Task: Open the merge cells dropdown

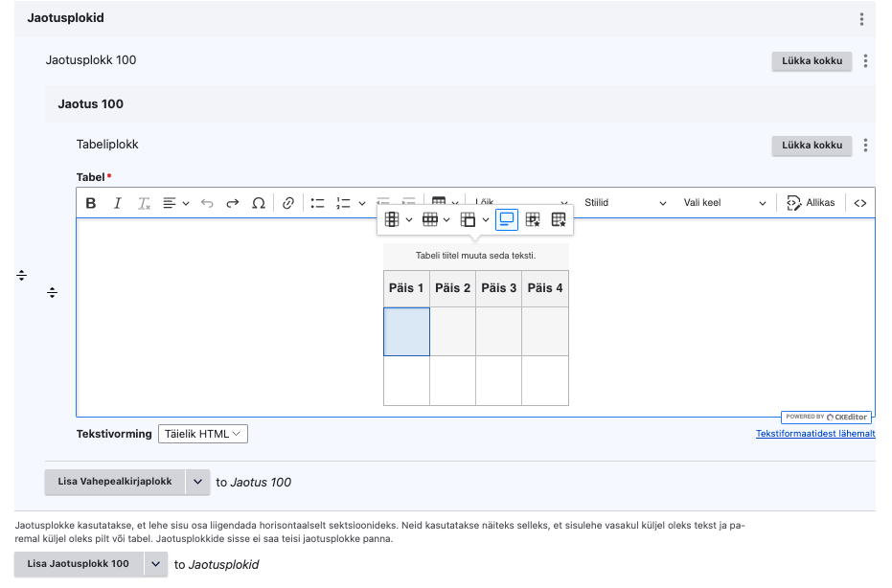Action: [x=474, y=220]
